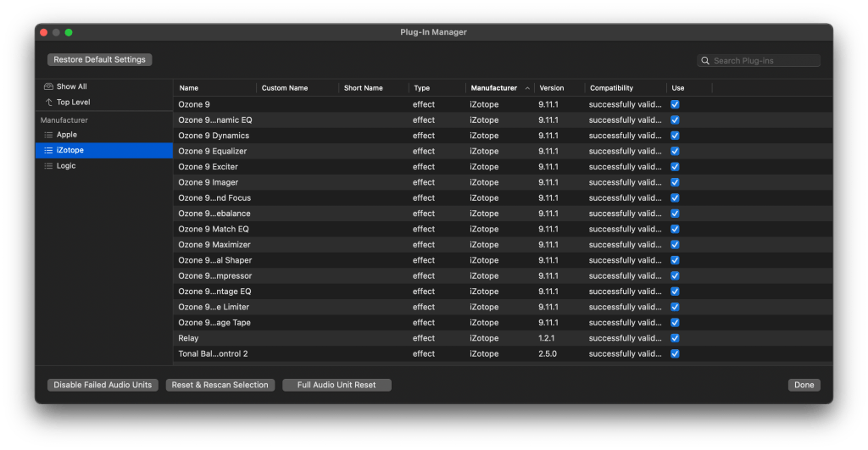Select the Ozone 9 Match EQ row name

214,229
